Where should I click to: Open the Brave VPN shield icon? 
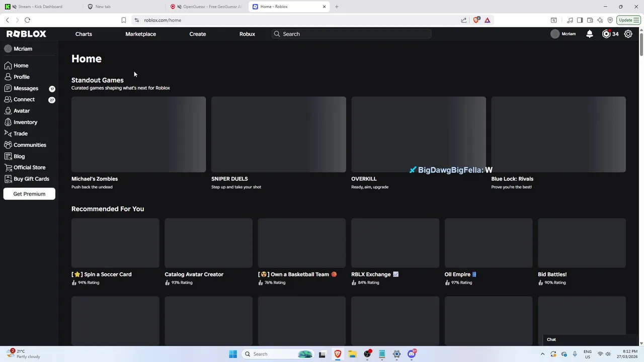coord(610,20)
